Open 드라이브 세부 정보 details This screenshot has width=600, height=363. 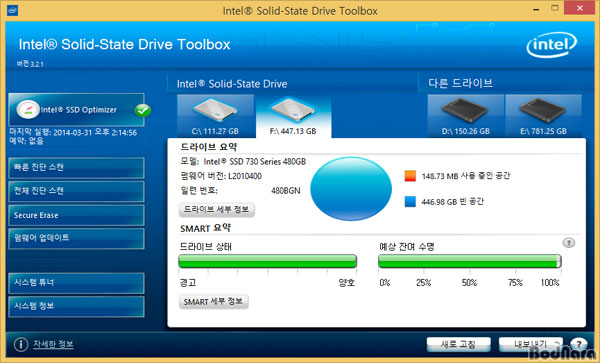coord(217,210)
